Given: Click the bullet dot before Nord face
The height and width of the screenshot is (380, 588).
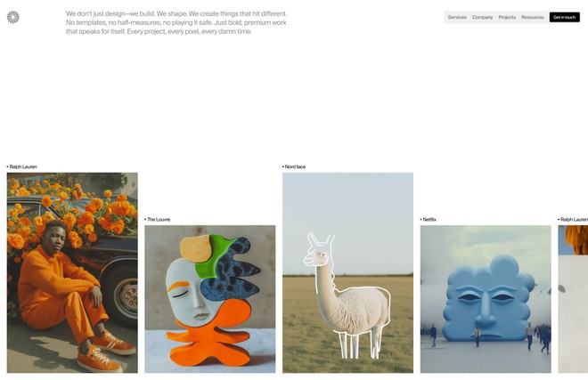Looking at the screenshot, I should click(283, 166).
